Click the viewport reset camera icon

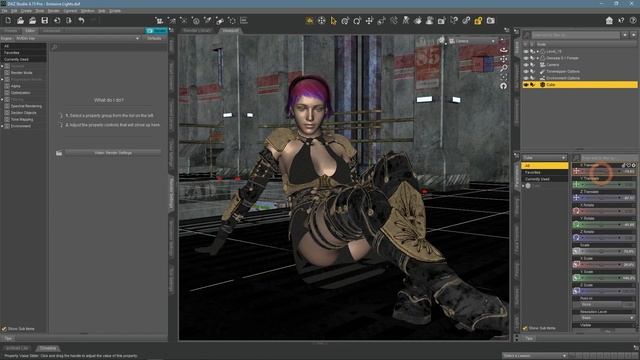[x=504, y=86]
